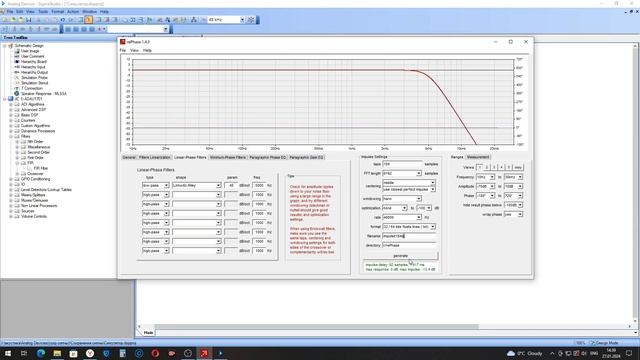Open Task View from the taskbar
Viewport: 640px width, 360px height.
pyautogui.click(x=24, y=353)
